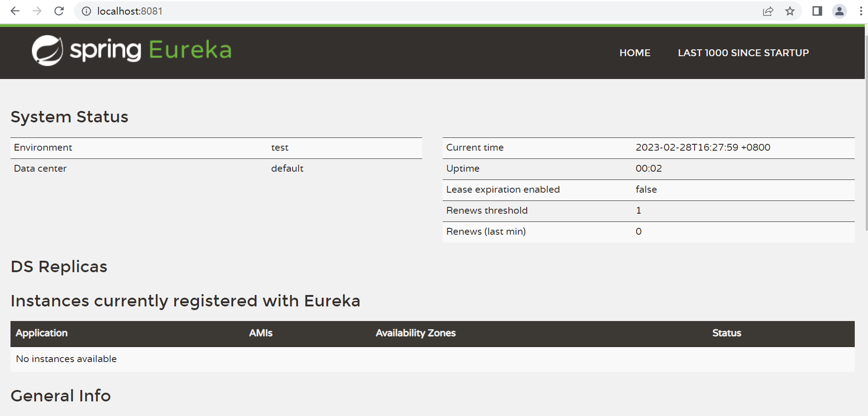Bookmark this page with the star icon
Image resolution: width=868 pixels, height=416 pixels.
[x=790, y=11]
